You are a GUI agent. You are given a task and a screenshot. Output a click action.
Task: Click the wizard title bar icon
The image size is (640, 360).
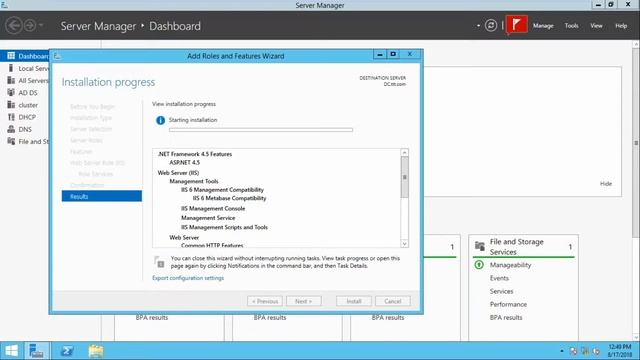click(x=57, y=56)
